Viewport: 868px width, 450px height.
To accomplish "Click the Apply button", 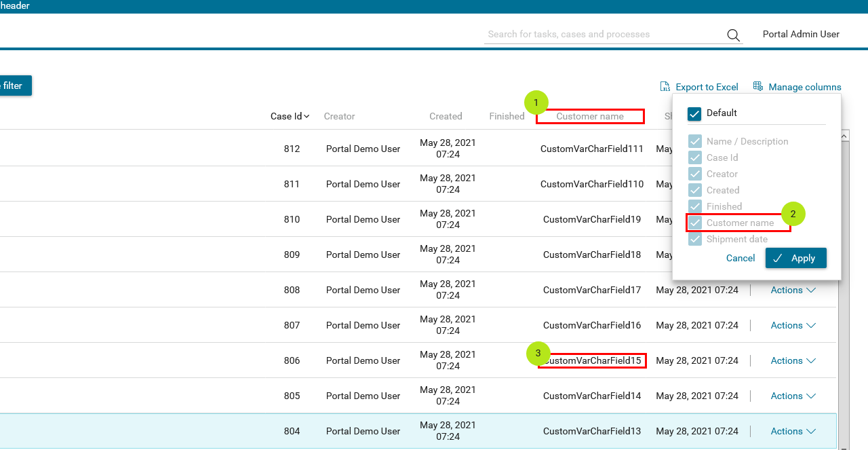I will coord(796,258).
